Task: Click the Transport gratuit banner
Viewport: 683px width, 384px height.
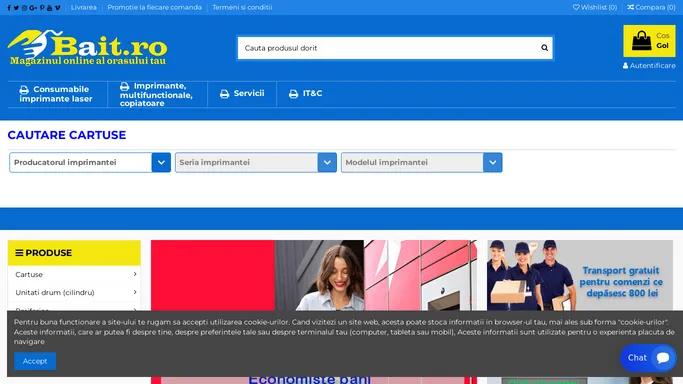Action: point(580,275)
